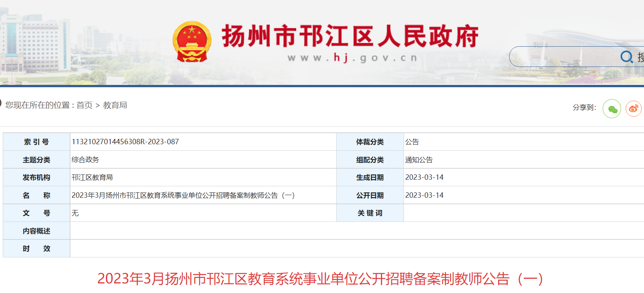This screenshot has height=293, width=644.
Task: Share to Weibo icon
Action: 634,109
